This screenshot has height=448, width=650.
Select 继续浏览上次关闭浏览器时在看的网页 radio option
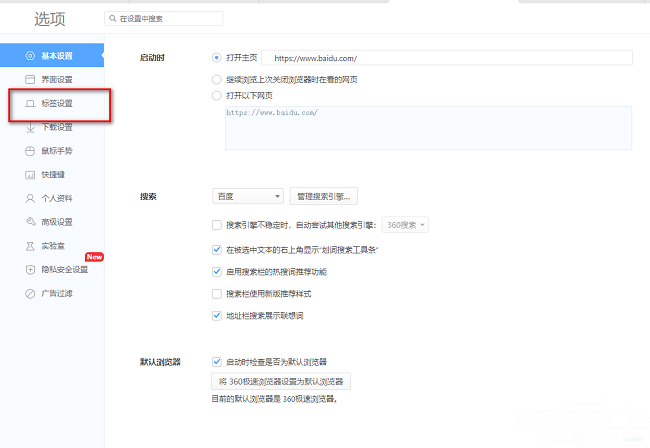tap(216, 79)
